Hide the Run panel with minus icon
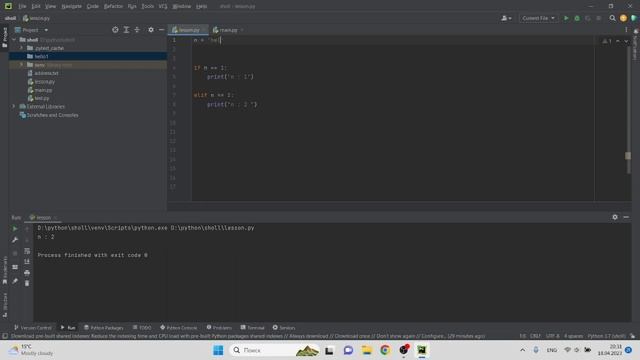 [626, 217]
